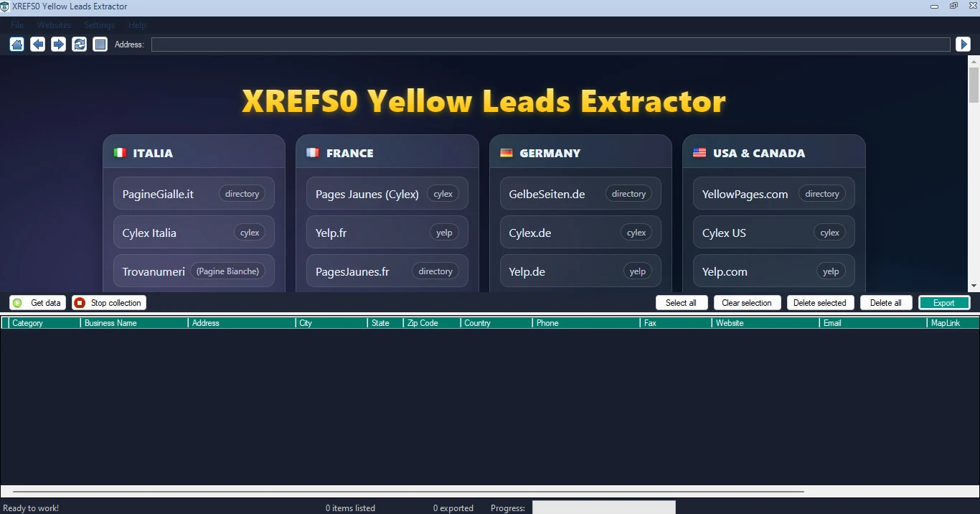
Task: Open Yelp.fr source
Action: click(387, 233)
